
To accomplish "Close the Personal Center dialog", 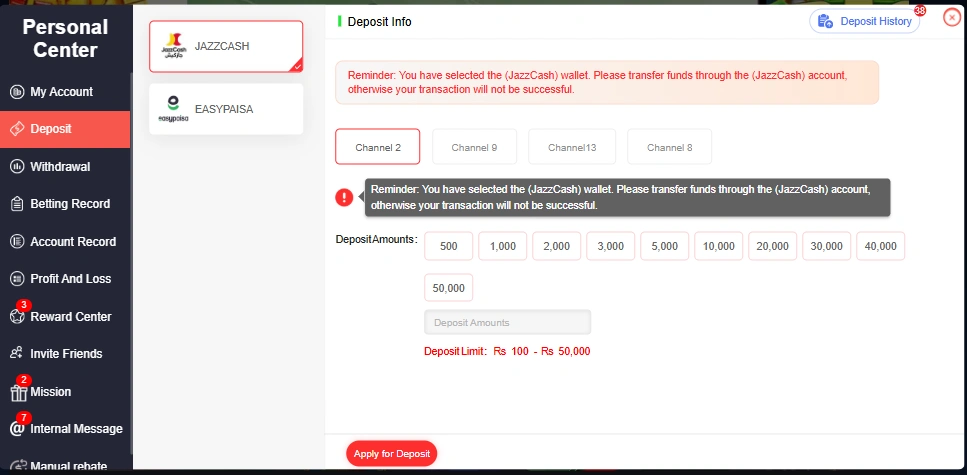I will coord(952,18).
